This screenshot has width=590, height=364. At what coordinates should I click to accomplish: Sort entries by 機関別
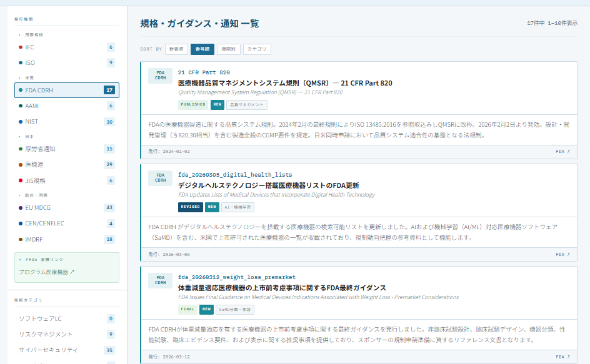point(228,49)
